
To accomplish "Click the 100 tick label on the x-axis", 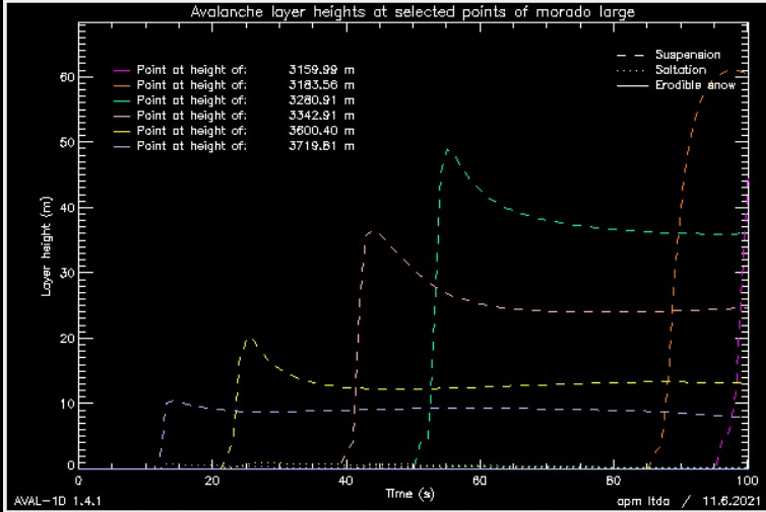I will click(x=746, y=481).
